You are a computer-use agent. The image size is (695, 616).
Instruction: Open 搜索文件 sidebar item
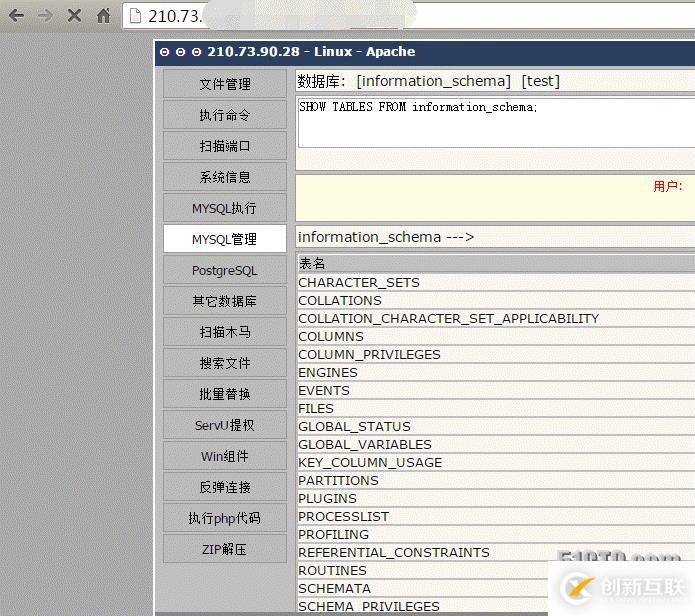[225, 363]
